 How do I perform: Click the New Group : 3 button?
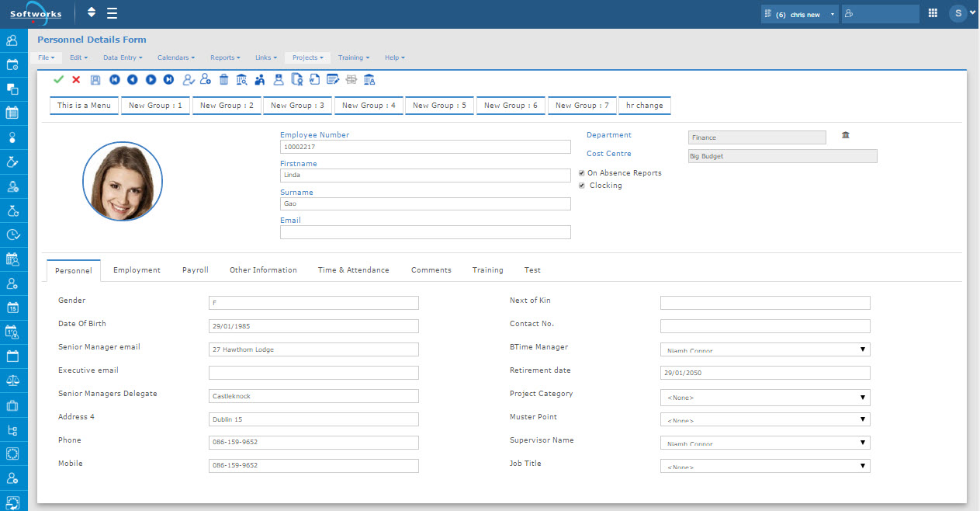[x=298, y=106]
